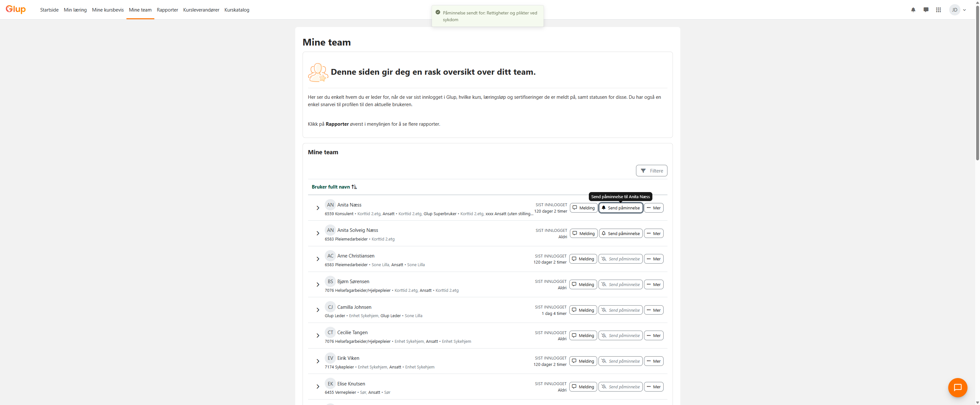
Task: Open the orange chat support bubble
Action: pyautogui.click(x=958, y=387)
